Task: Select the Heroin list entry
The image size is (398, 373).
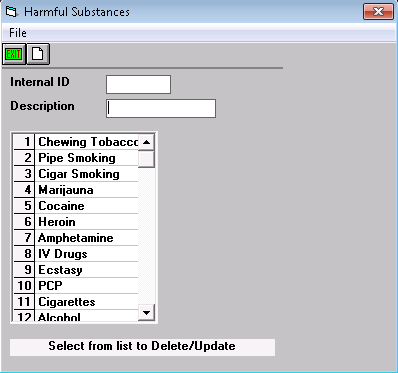Action: click(87, 222)
